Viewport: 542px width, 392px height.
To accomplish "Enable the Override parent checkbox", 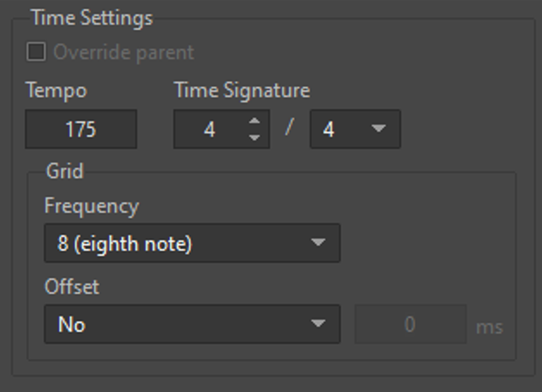I will point(36,52).
